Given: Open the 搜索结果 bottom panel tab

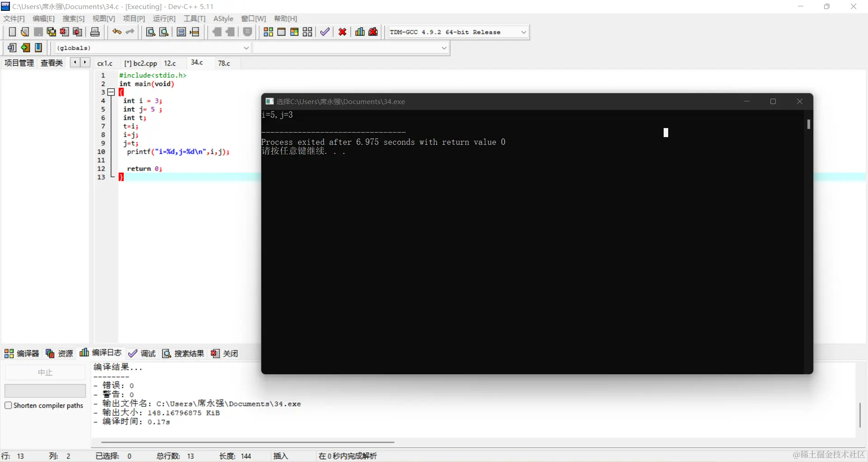Looking at the screenshot, I should [183, 353].
